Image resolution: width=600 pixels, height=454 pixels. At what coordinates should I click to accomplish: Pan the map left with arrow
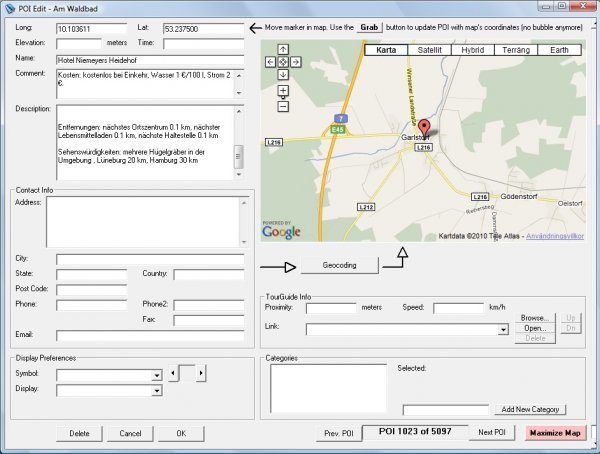270,62
